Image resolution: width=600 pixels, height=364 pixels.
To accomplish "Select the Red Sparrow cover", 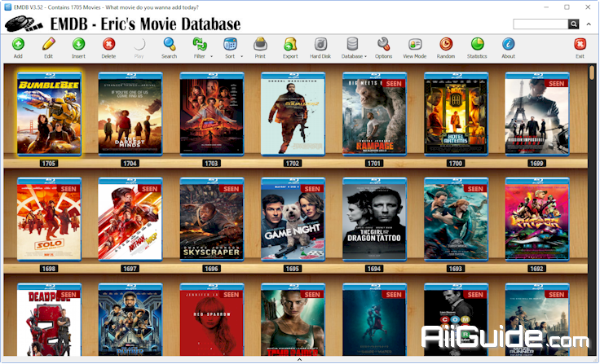I will 212,320.
